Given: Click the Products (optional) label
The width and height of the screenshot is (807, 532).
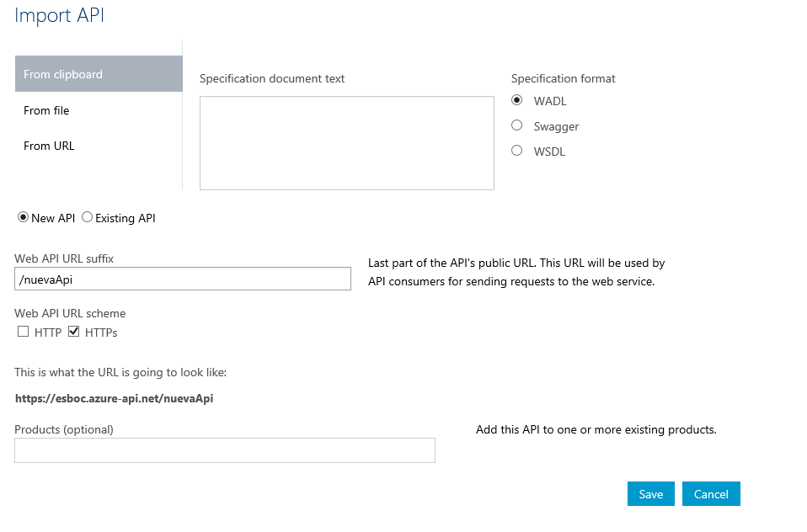Looking at the screenshot, I should click(x=64, y=429).
